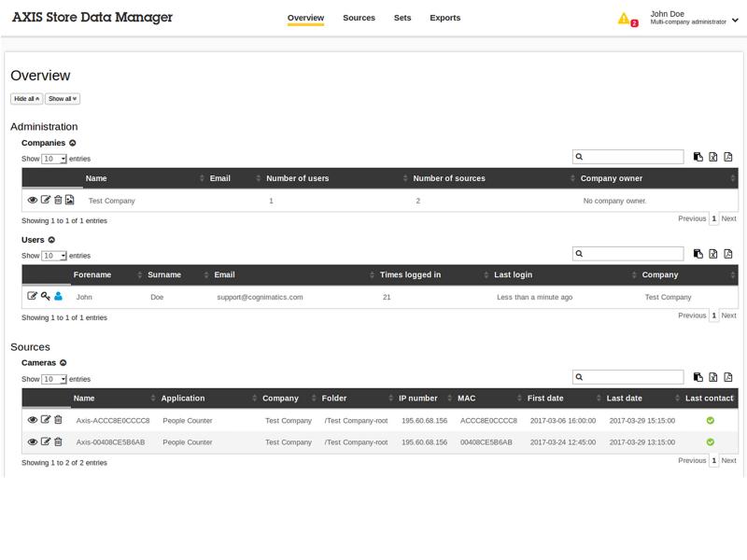Click AXIS Store Data Manager title

[92, 17]
